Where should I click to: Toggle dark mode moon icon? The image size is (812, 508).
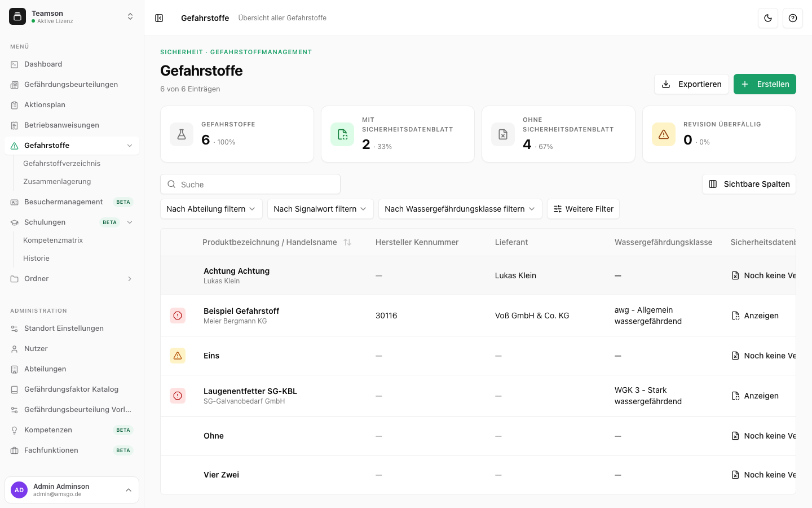768,18
